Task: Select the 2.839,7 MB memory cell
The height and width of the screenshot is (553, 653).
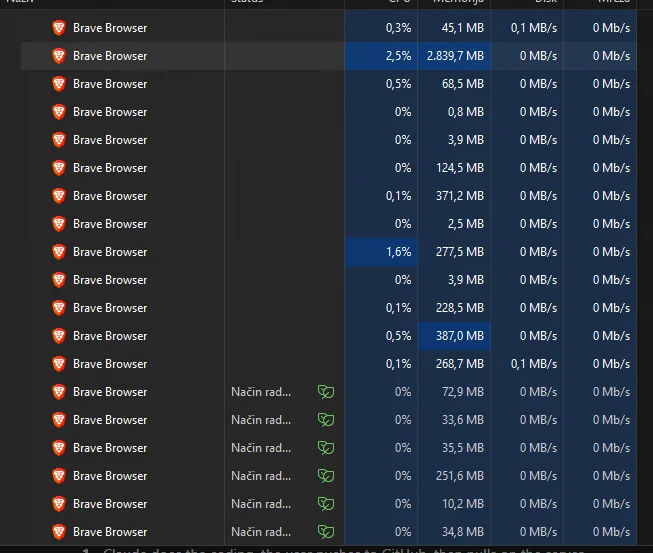Action: [454, 56]
